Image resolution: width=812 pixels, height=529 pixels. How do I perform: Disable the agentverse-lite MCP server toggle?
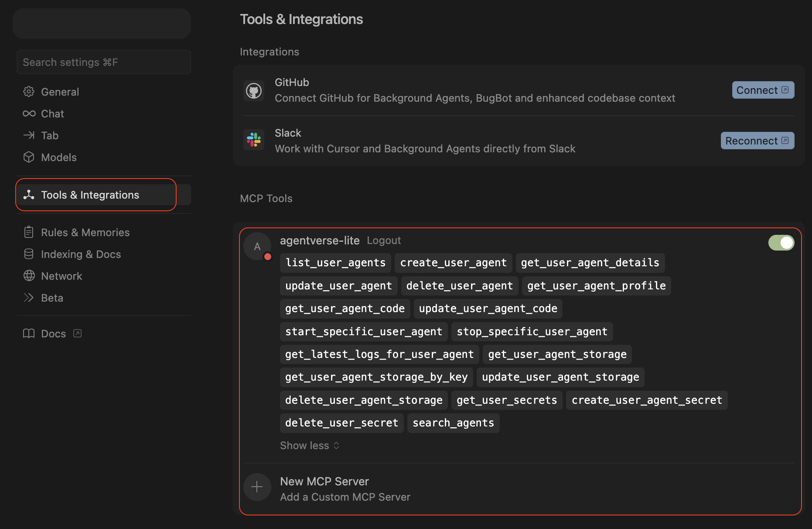[781, 243]
